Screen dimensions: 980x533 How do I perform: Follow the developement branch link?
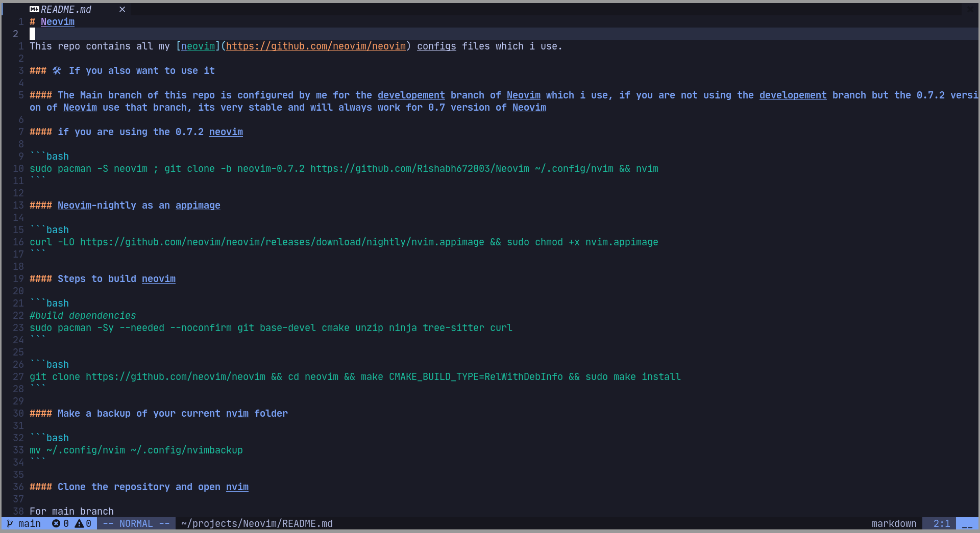click(411, 95)
